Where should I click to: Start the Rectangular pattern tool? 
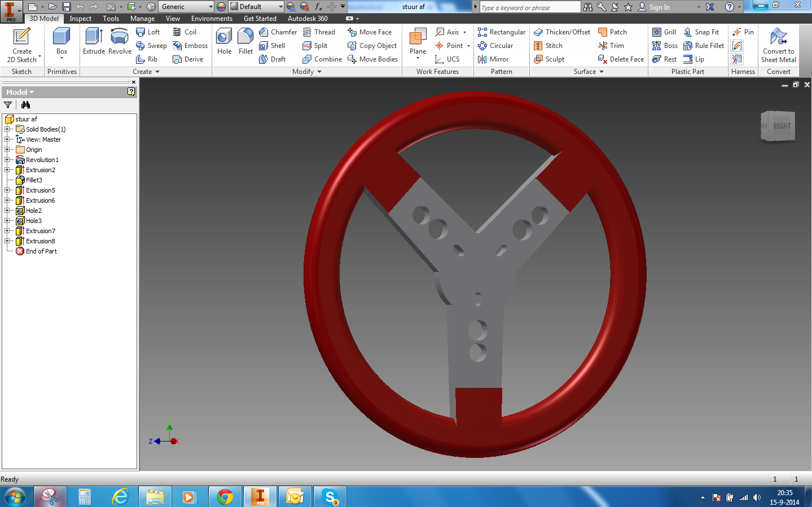tap(502, 32)
